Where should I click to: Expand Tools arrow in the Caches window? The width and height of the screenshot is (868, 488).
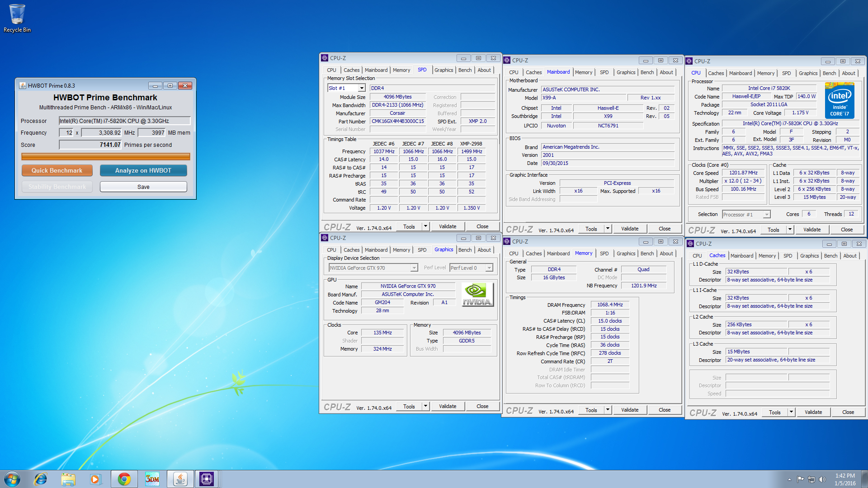pos(791,412)
